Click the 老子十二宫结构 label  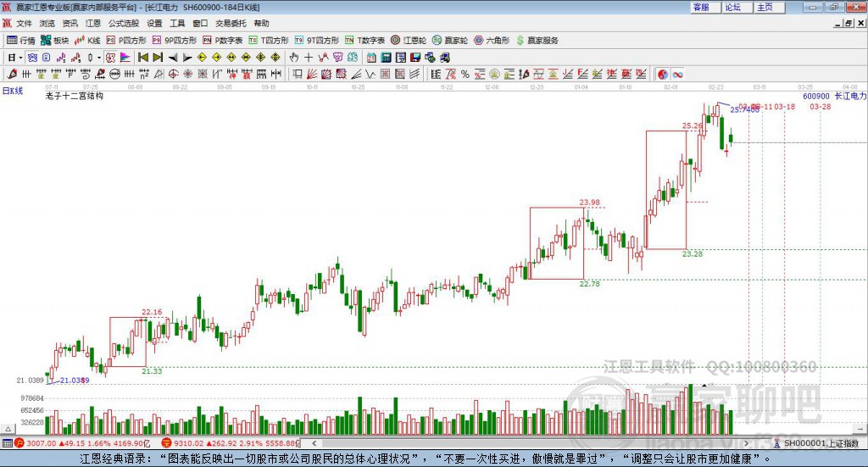pos(75,96)
